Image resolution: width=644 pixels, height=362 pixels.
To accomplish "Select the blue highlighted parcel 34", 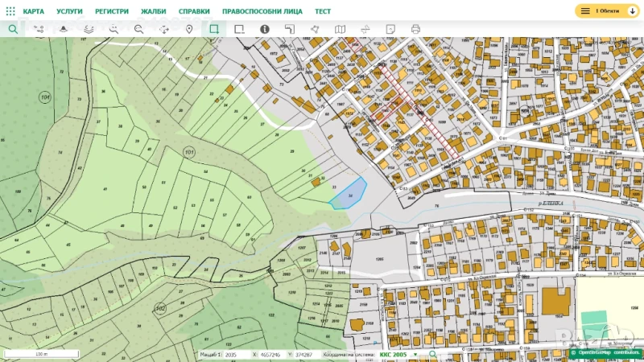I will point(349,194).
